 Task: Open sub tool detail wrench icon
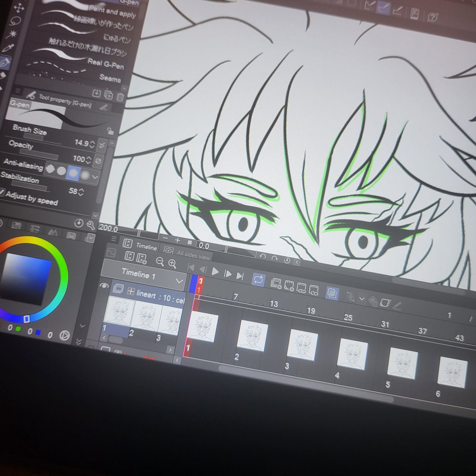(91, 226)
